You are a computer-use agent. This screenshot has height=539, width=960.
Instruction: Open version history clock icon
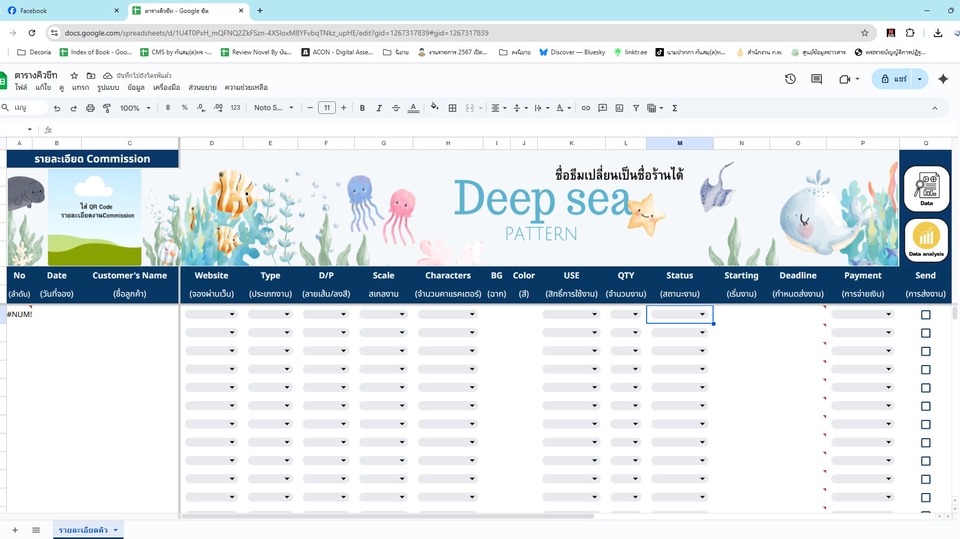click(790, 79)
